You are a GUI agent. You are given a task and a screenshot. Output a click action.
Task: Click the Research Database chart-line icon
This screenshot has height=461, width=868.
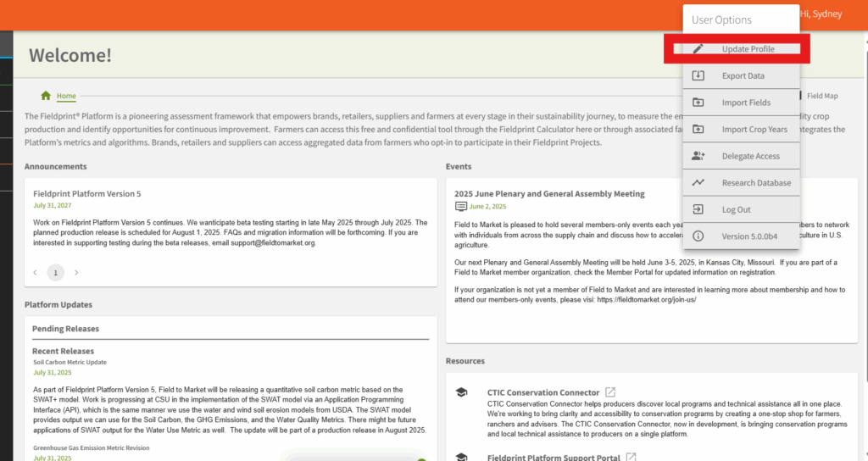pyautogui.click(x=698, y=182)
